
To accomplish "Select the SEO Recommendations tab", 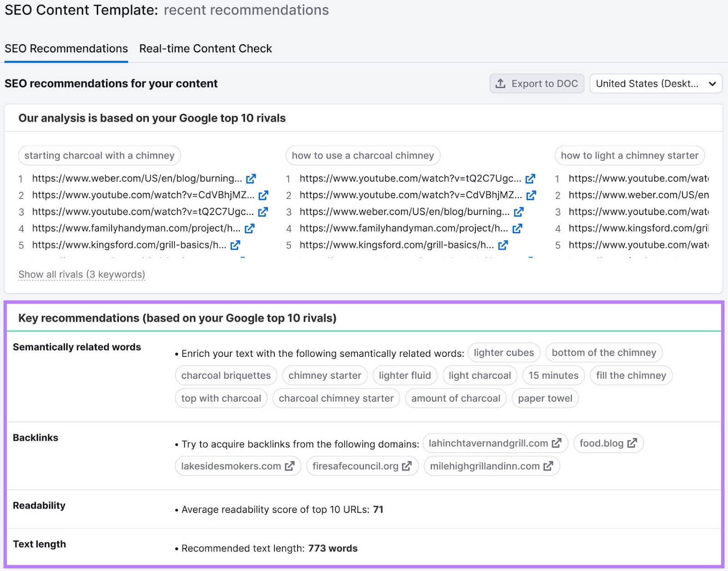I will pyautogui.click(x=66, y=48).
